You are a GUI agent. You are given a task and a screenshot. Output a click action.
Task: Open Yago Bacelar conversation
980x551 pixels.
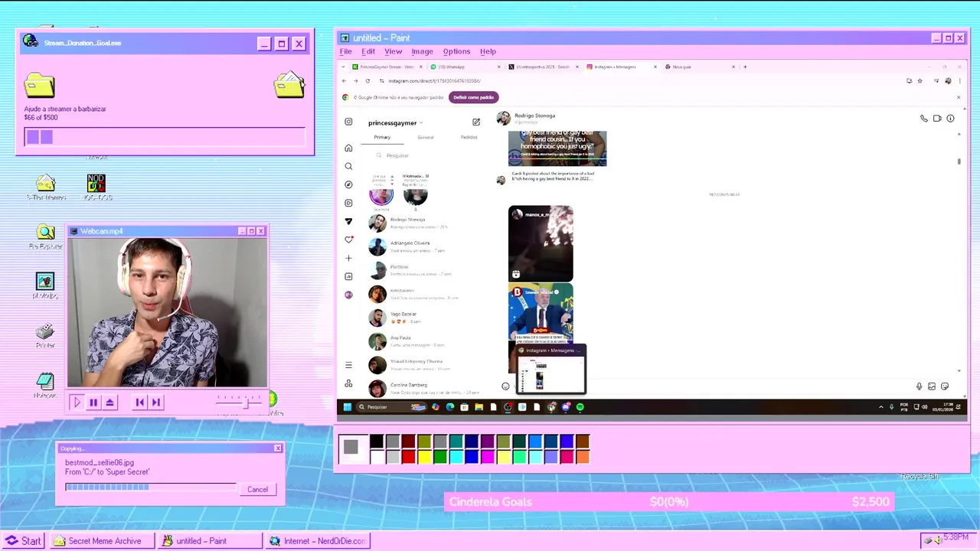point(426,318)
